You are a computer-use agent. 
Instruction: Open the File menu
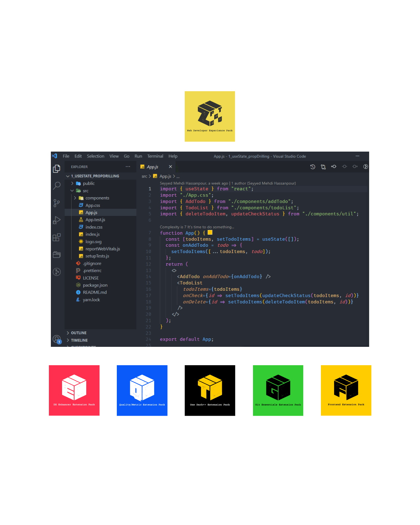66,156
